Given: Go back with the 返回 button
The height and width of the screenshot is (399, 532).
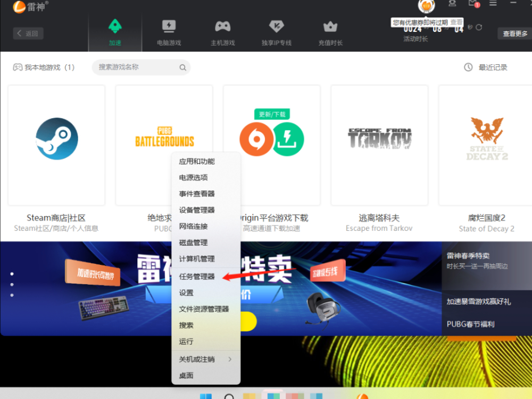Looking at the screenshot, I should pos(28,33).
